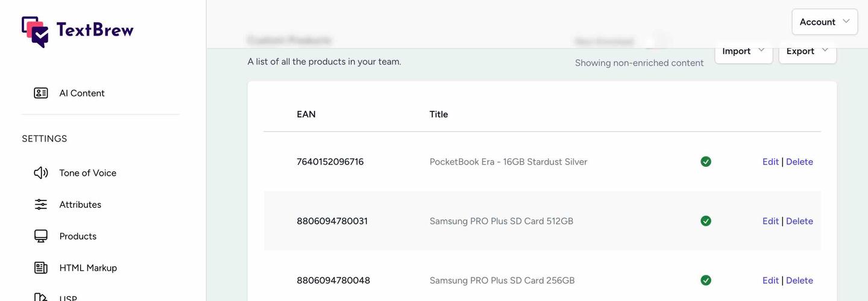Click the Tone of Voice speaker icon
This screenshot has height=301, width=868.
(40, 173)
